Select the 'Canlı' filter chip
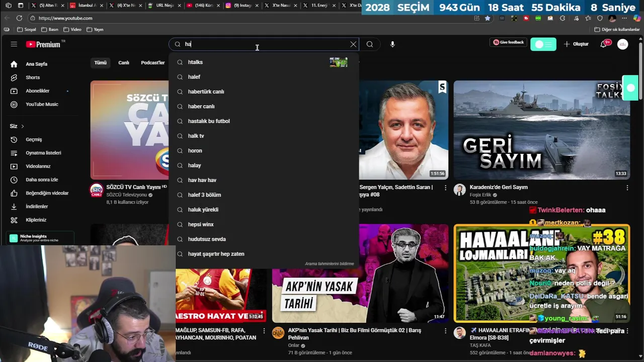The height and width of the screenshot is (362, 644). pos(124,63)
